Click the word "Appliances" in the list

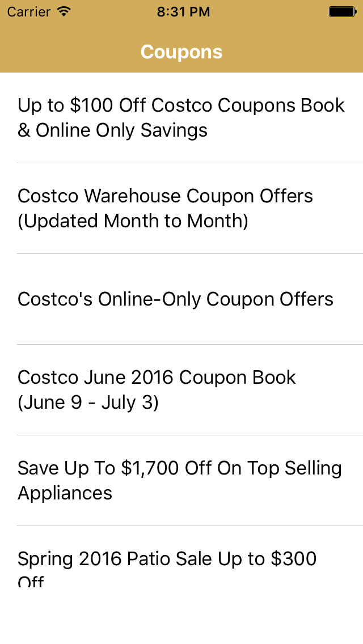[x=65, y=493]
